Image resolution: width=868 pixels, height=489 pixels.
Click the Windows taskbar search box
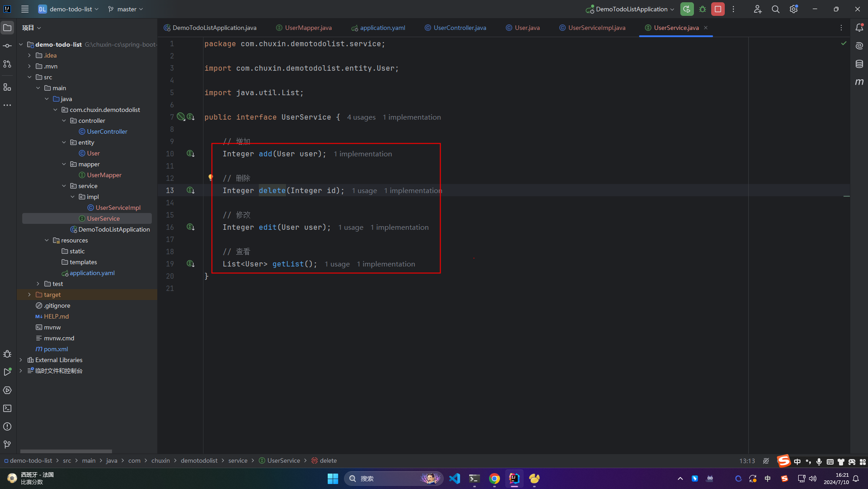pos(393,479)
